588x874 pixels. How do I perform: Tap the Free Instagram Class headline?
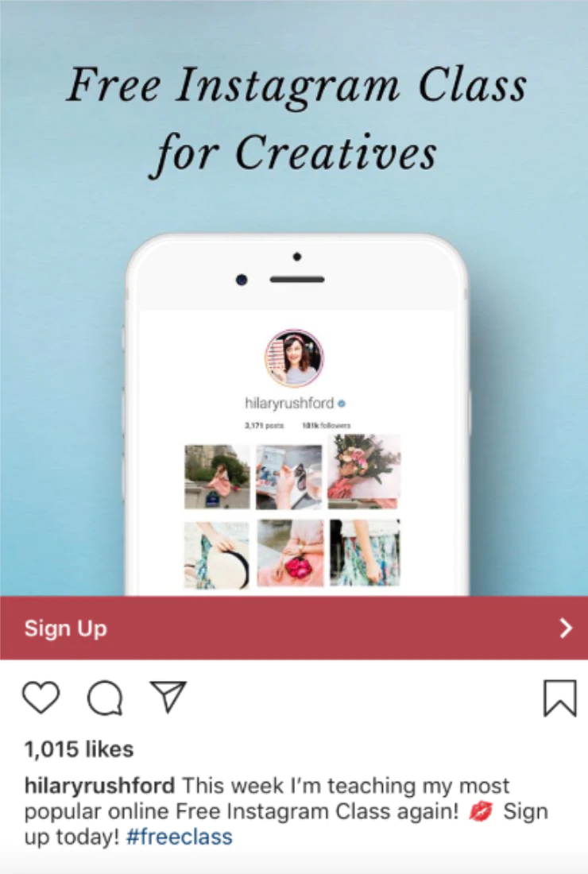[296, 118]
